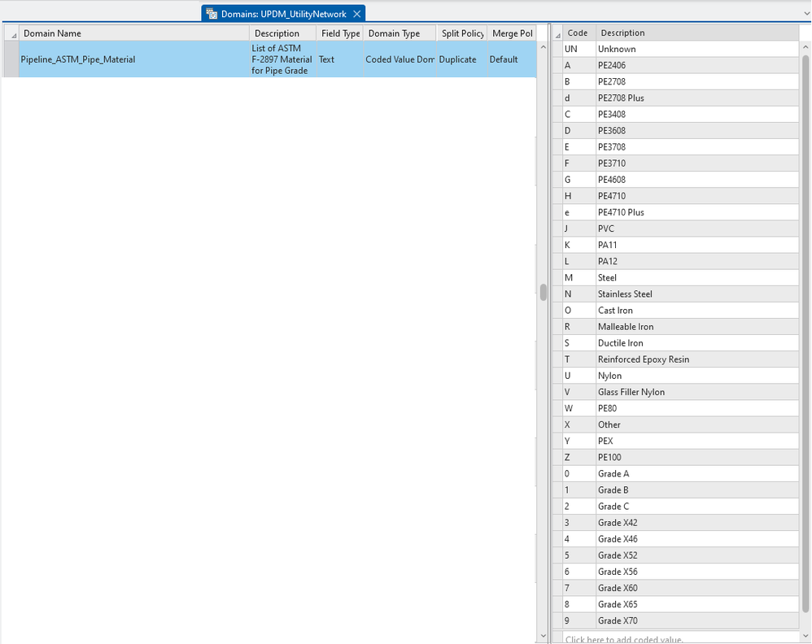Viewport: 812px width, 644px height.
Task: Select the Grade A description cell
Action: click(x=697, y=474)
